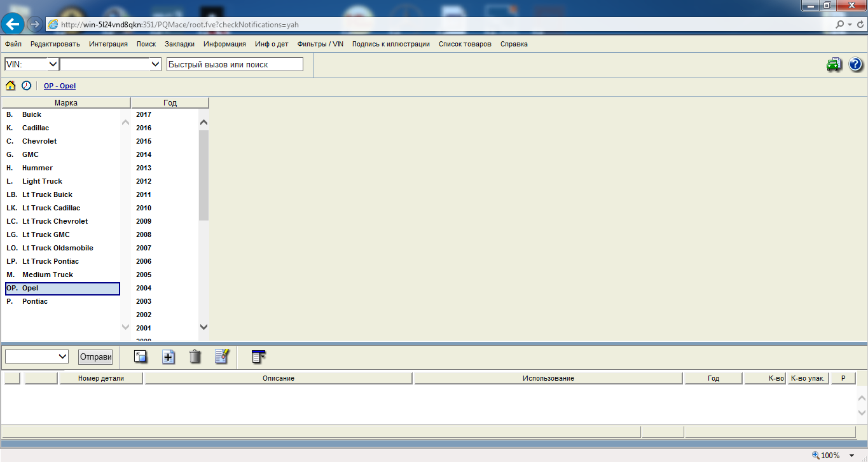The width and height of the screenshot is (868, 462).
Task: Click the Марка column header
Action: point(66,102)
